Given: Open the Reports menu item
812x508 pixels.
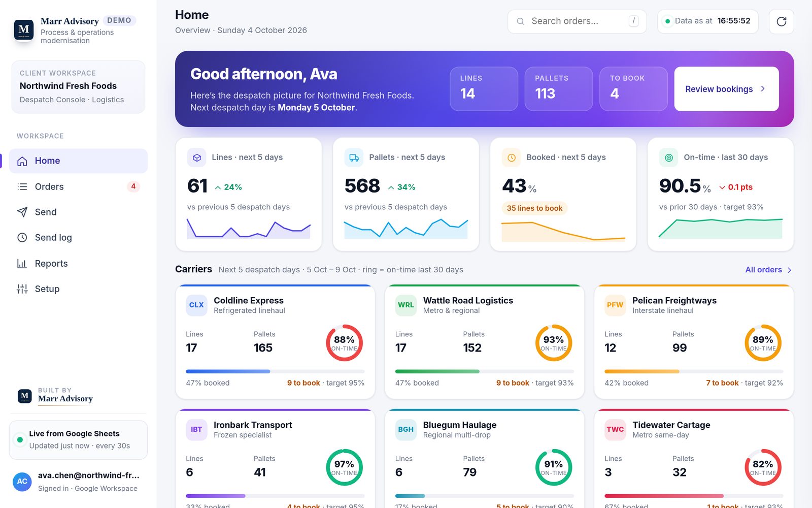Looking at the screenshot, I should point(78,263).
